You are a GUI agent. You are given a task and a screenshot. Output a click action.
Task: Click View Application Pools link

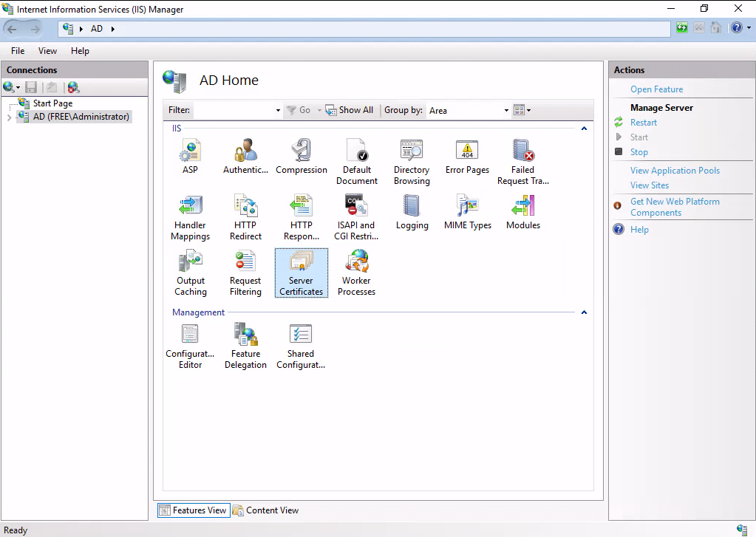(675, 170)
